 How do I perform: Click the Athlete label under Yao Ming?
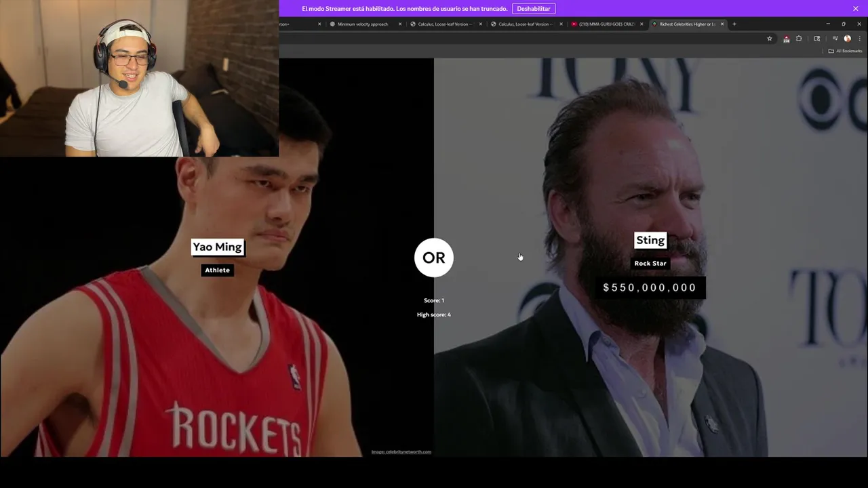(x=218, y=270)
